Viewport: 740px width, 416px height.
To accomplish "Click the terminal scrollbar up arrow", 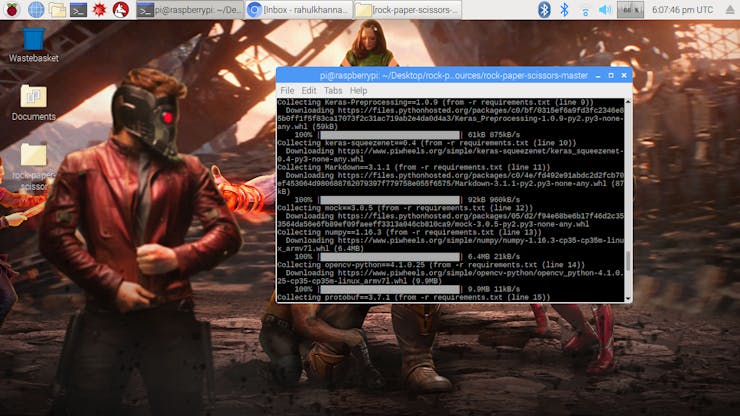I will [x=628, y=102].
